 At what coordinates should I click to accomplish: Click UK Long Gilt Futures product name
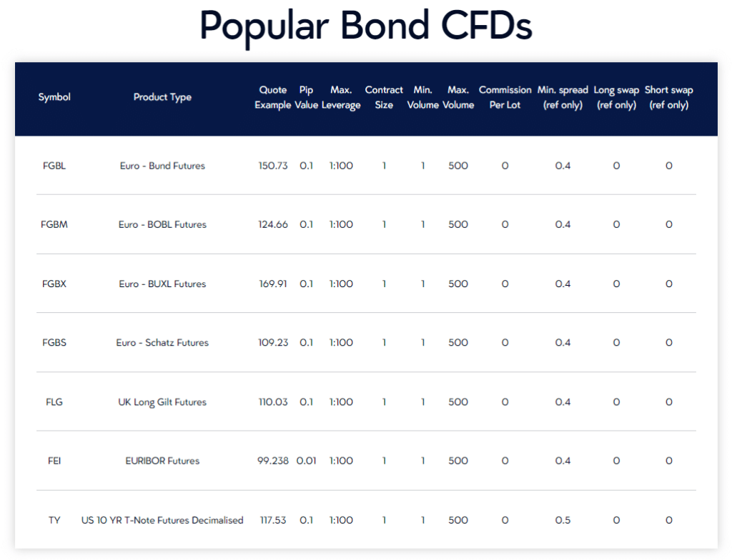162,402
